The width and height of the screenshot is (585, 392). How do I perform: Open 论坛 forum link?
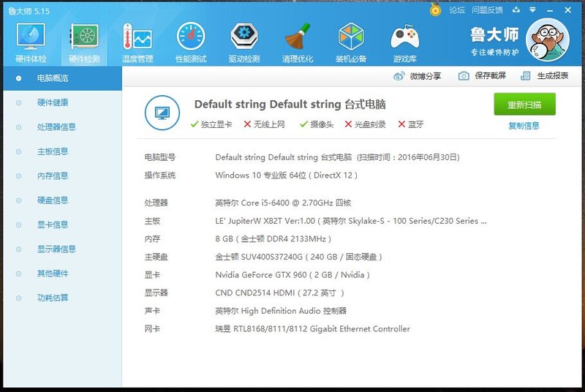pyautogui.click(x=457, y=10)
